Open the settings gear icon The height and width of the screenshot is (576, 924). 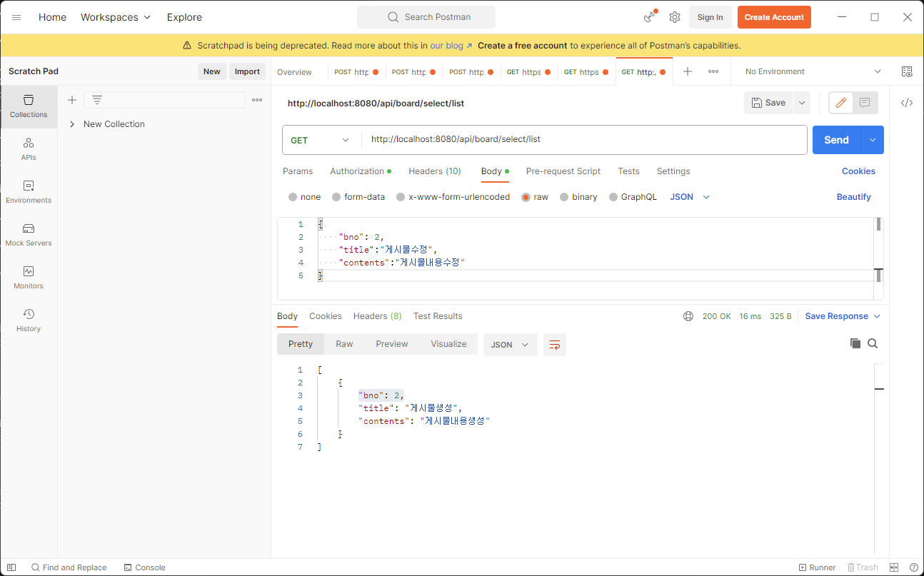click(675, 17)
